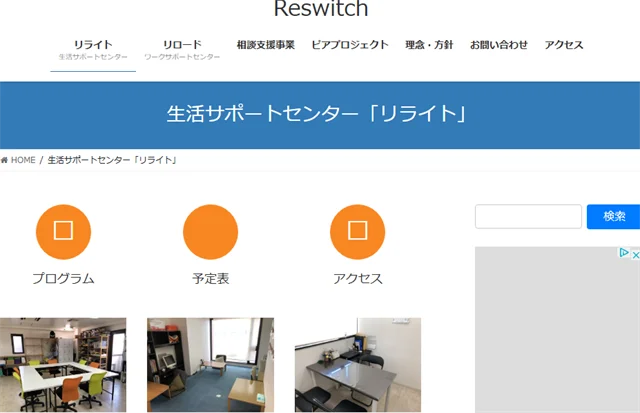Select 理念・方針 in the navigation bar

tap(429, 45)
